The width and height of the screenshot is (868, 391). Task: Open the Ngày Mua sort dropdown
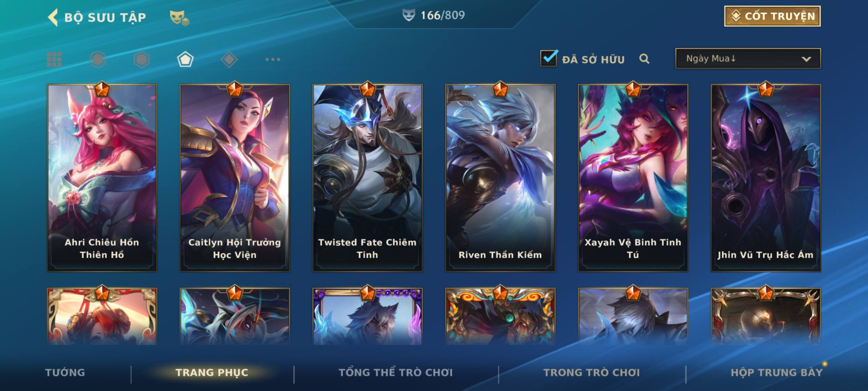tap(748, 58)
